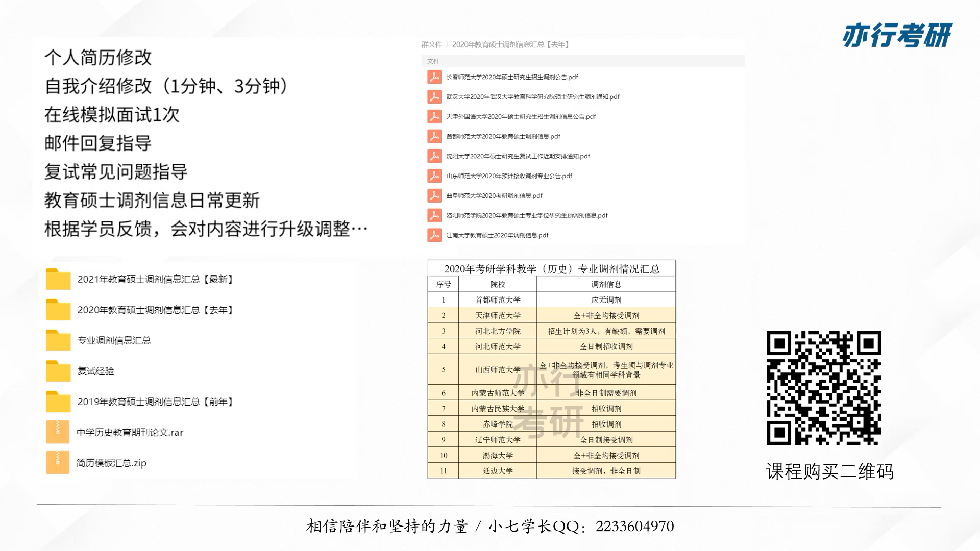The image size is (980, 551).
Task: Click PDF icon for 首都师范大学 file
Action: [x=434, y=136]
